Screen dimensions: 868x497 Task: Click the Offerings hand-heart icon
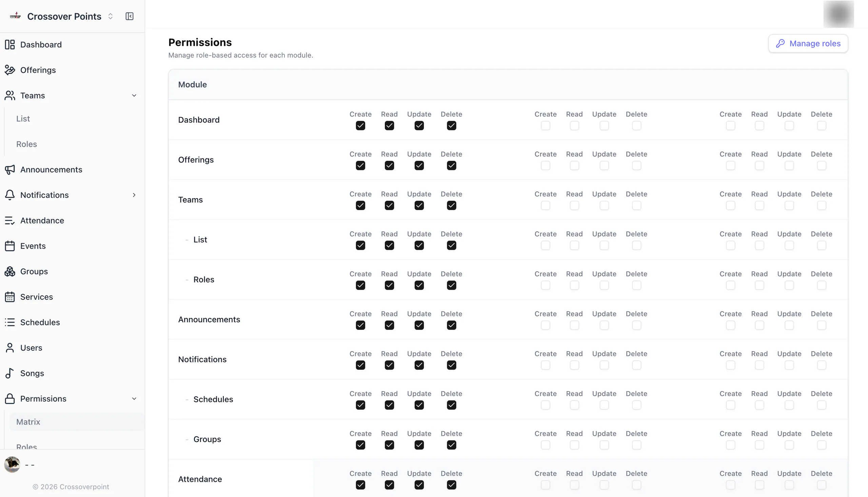click(x=10, y=70)
